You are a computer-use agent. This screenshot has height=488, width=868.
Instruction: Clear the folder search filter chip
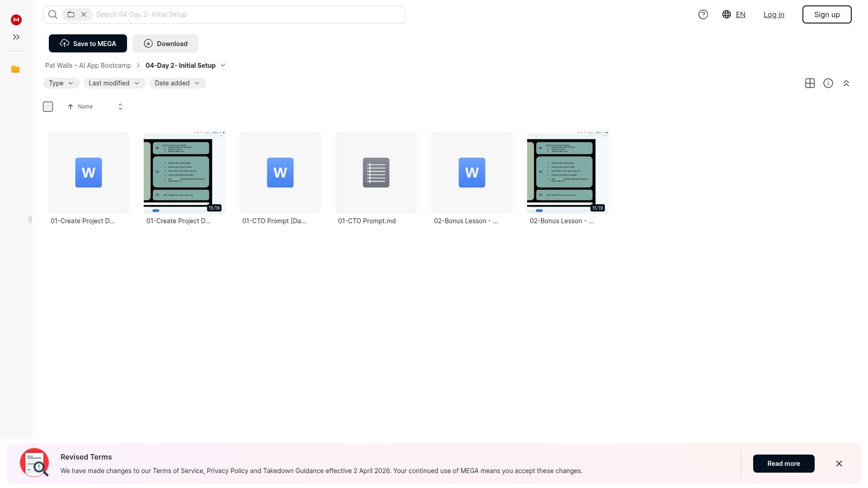[84, 14]
